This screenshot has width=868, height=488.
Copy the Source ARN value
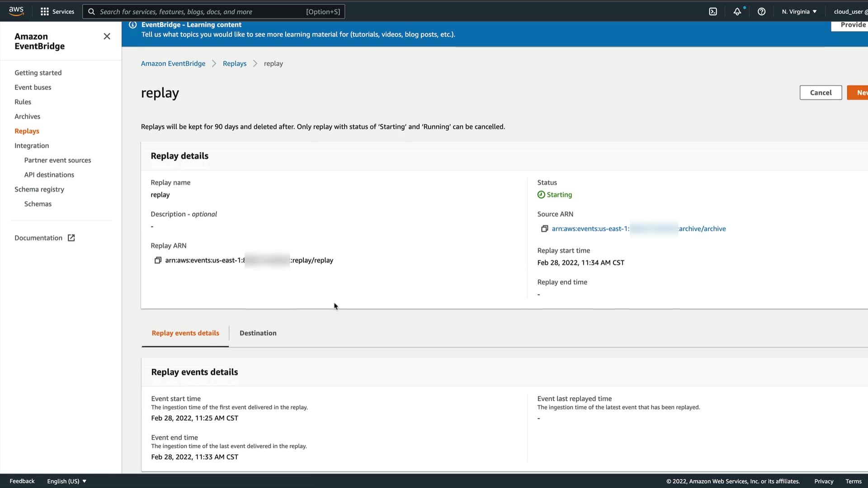[x=544, y=229]
